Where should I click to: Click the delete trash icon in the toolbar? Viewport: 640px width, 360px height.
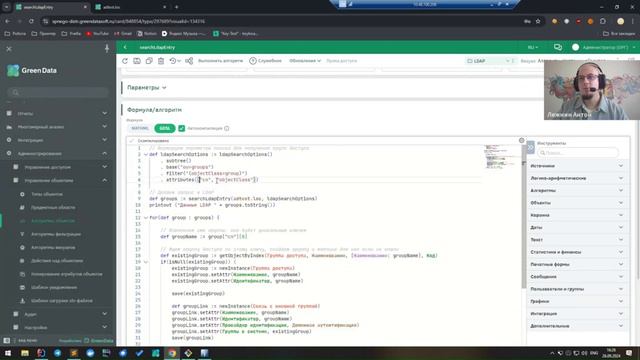point(161,61)
